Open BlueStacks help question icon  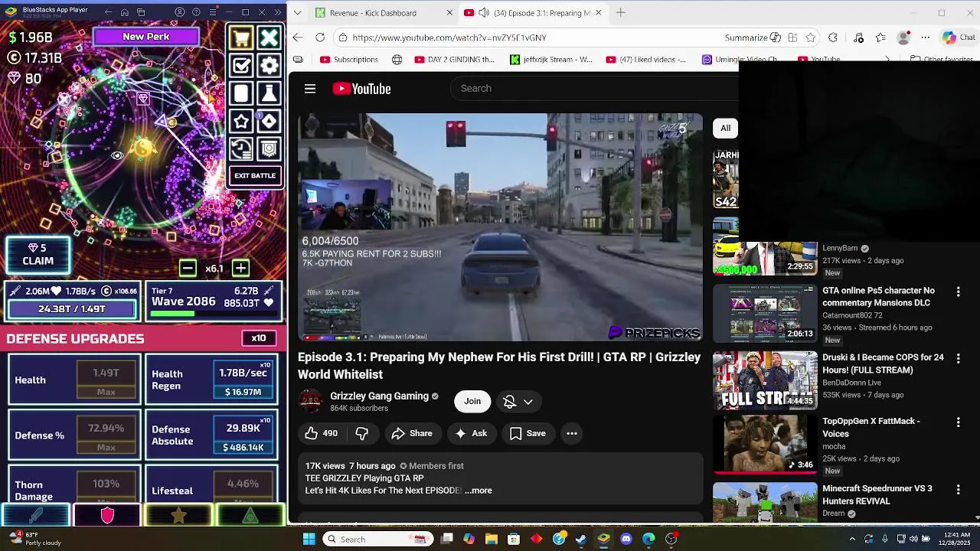[x=196, y=12]
